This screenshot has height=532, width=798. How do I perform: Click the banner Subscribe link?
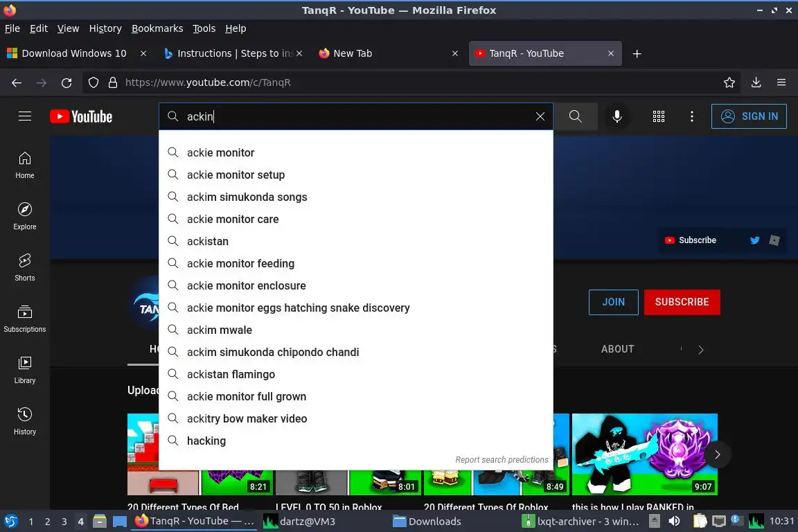(x=691, y=240)
